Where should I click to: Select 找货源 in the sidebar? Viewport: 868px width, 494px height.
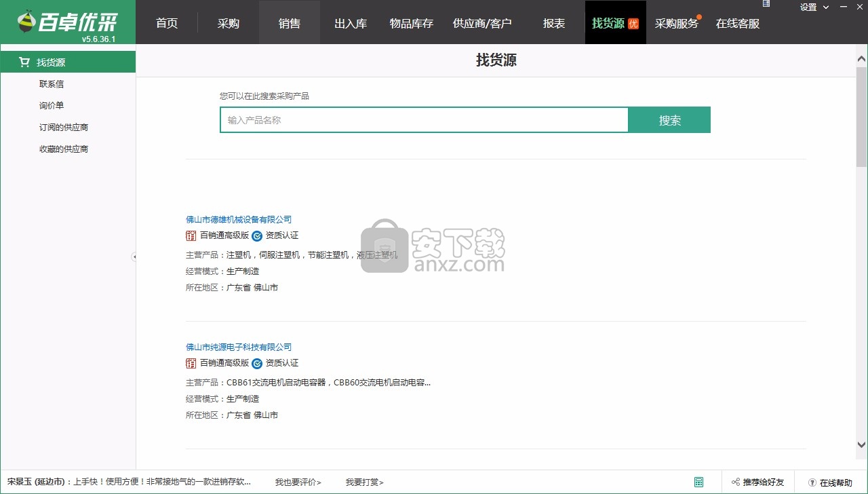tap(68, 62)
